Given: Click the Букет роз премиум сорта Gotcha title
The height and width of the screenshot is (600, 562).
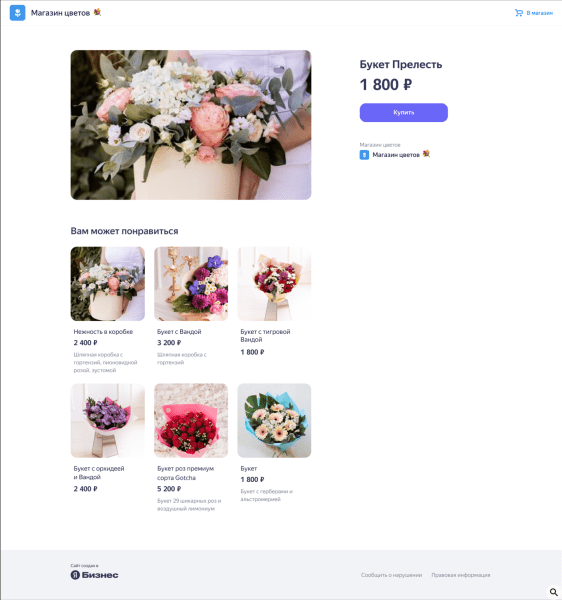Looking at the screenshot, I should pyautogui.click(x=186, y=473).
